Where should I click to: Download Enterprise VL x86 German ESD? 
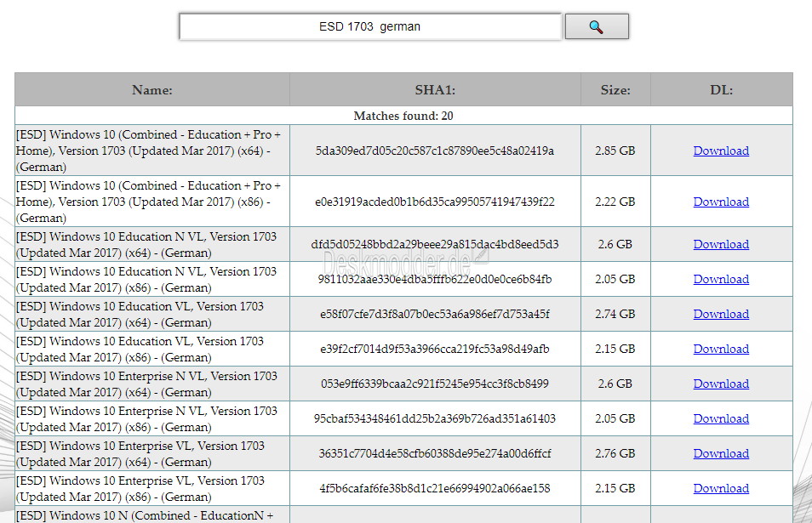click(721, 488)
